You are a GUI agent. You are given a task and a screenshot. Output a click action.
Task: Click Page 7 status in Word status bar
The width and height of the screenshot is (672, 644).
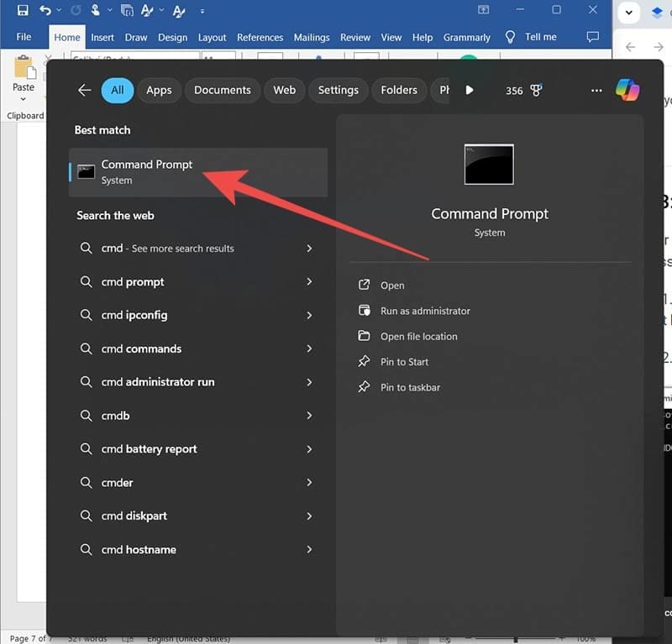pyautogui.click(x=29, y=638)
